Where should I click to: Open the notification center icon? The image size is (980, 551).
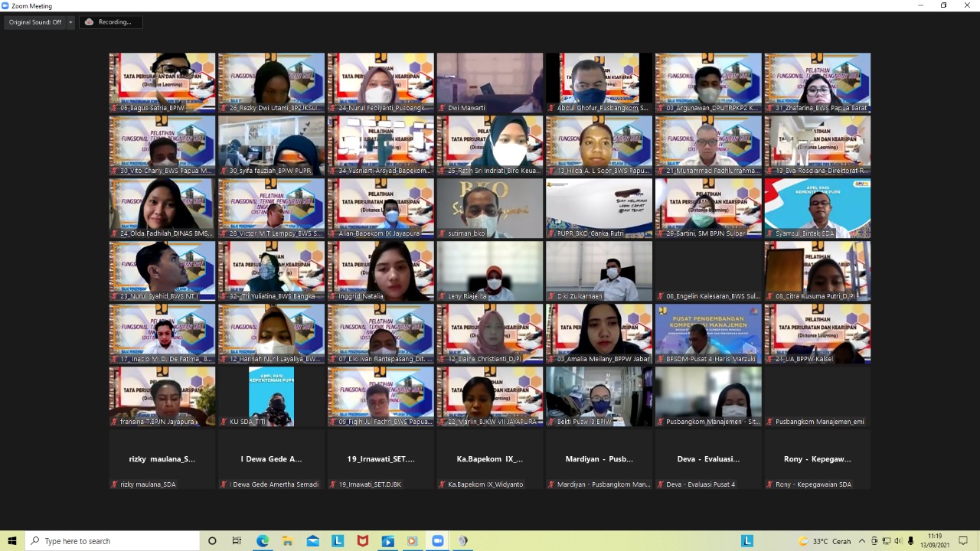point(964,541)
